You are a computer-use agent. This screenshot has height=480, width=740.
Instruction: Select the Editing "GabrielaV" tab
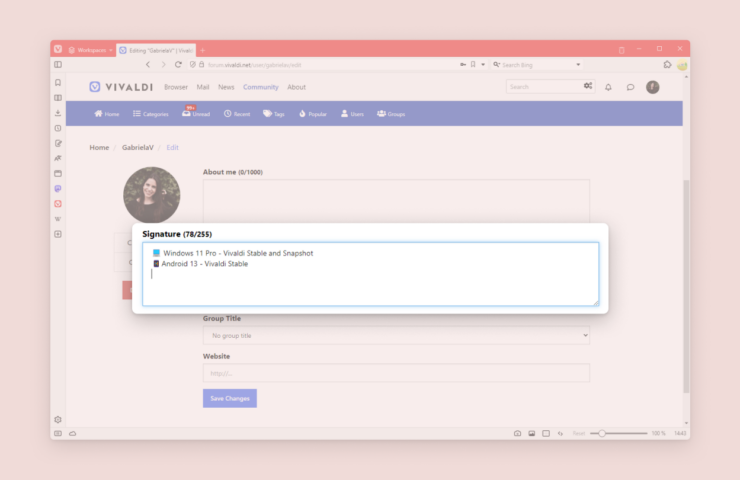156,50
